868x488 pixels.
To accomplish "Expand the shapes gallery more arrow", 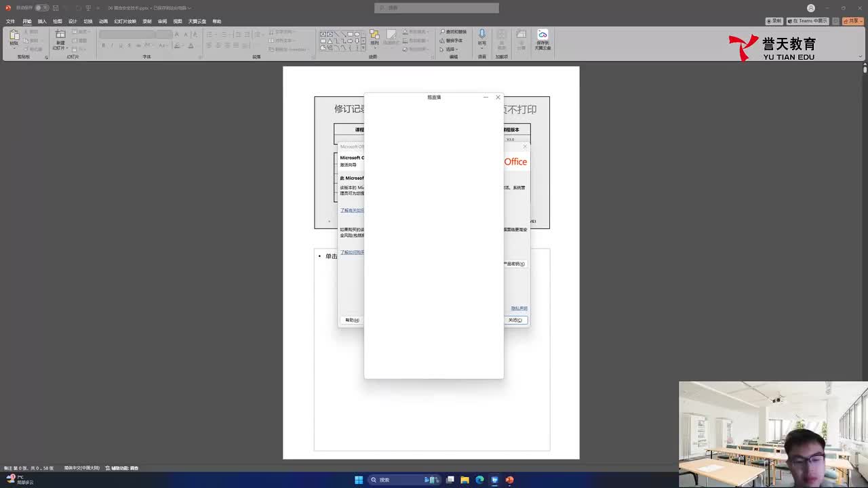I will point(363,49).
